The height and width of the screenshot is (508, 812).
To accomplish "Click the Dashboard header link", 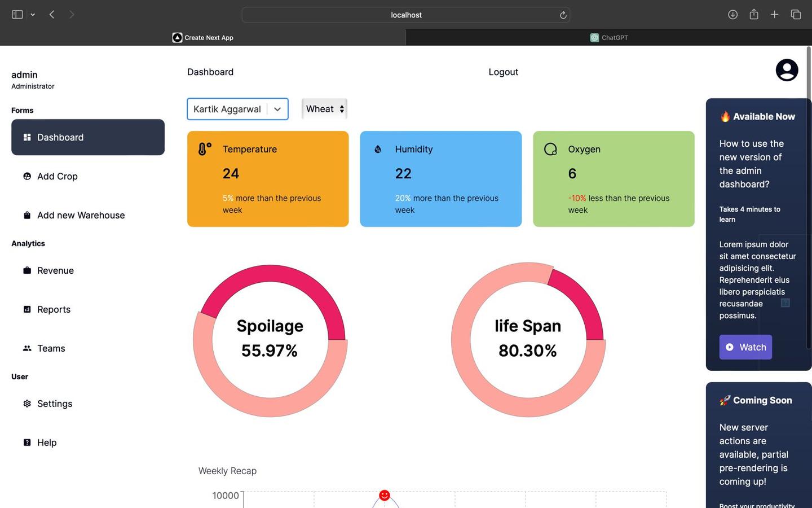I will 210,72.
